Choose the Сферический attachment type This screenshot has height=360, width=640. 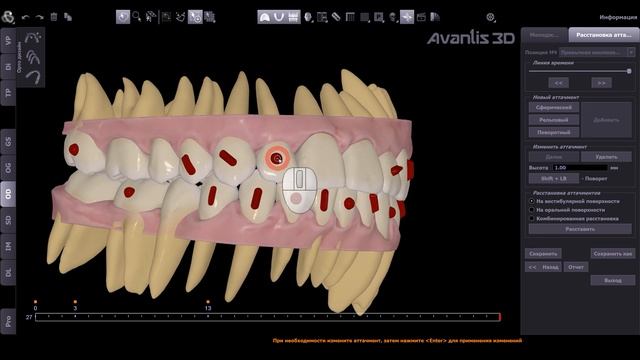554,107
